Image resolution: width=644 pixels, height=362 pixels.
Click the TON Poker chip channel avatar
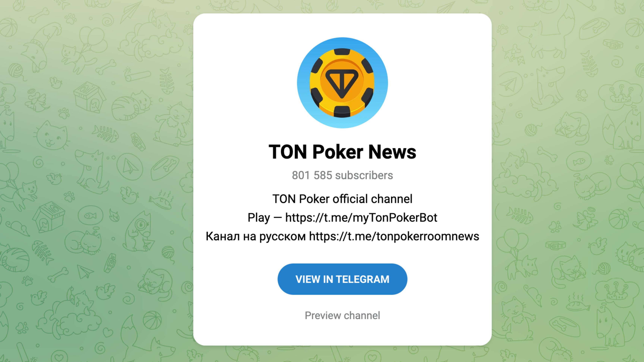coord(342,83)
